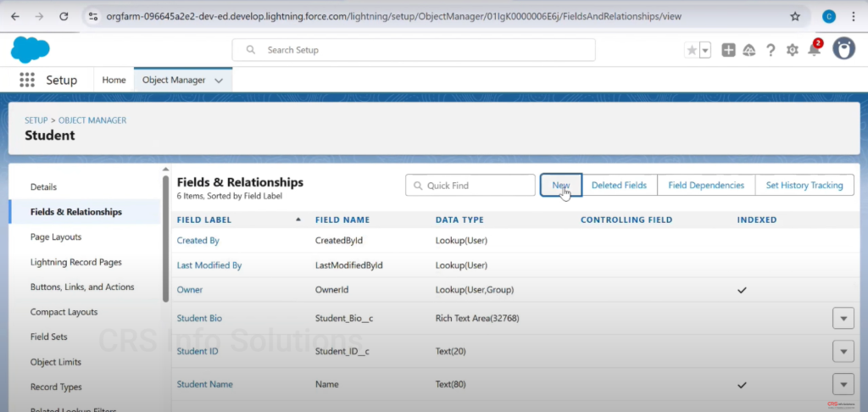The width and height of the screenshot is (868, 412).
Task: Open the Student Bio field link
Action: pos(199,319)
